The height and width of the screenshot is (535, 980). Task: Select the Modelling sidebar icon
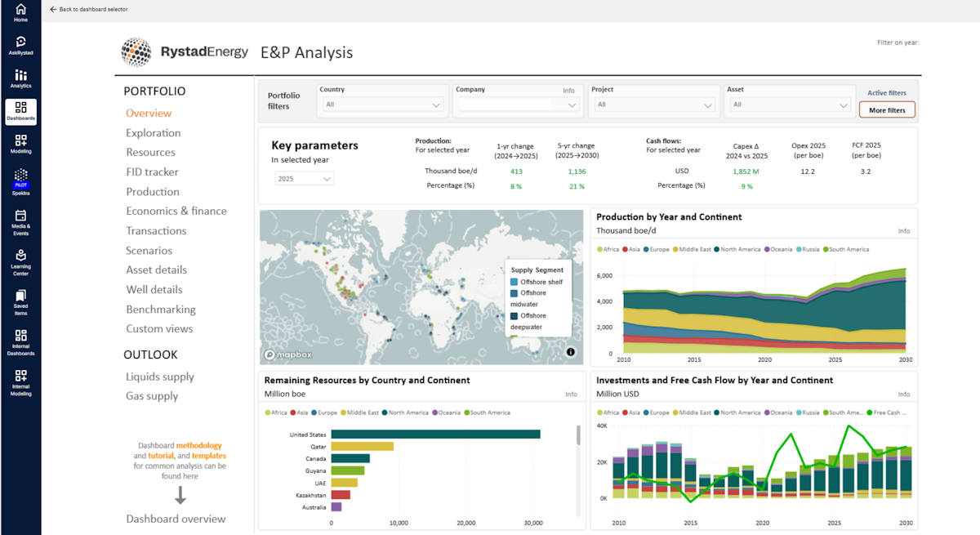point(20,144)
